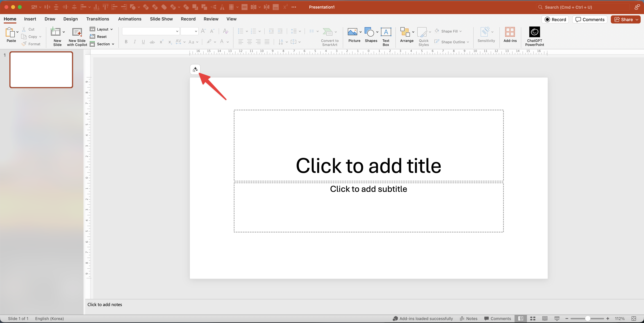The height and width of the screenshot is (323, 644).
Task: Click the Designer sparkle icon above slide
Action: [195, 69]
